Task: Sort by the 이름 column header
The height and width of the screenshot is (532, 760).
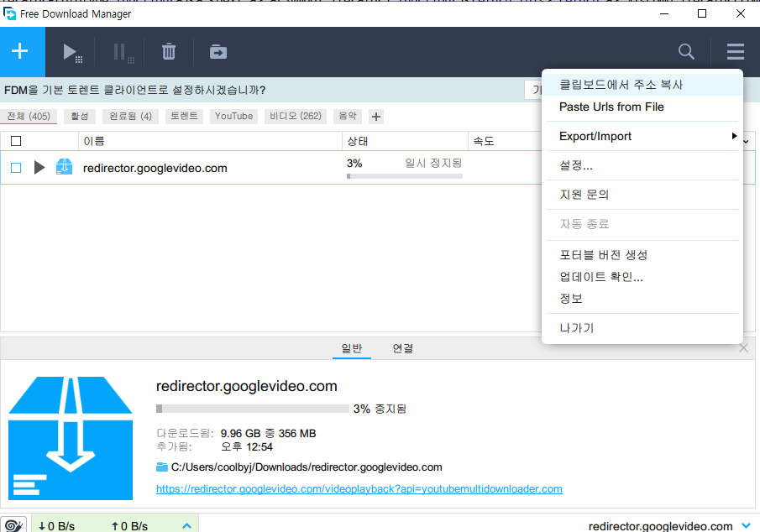Action: 210,141
